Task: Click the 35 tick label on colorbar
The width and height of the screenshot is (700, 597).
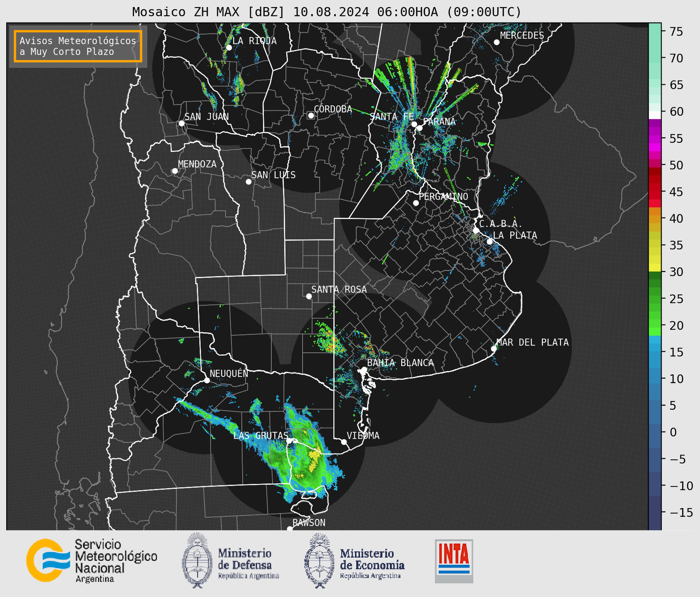Action: point(676,245)
